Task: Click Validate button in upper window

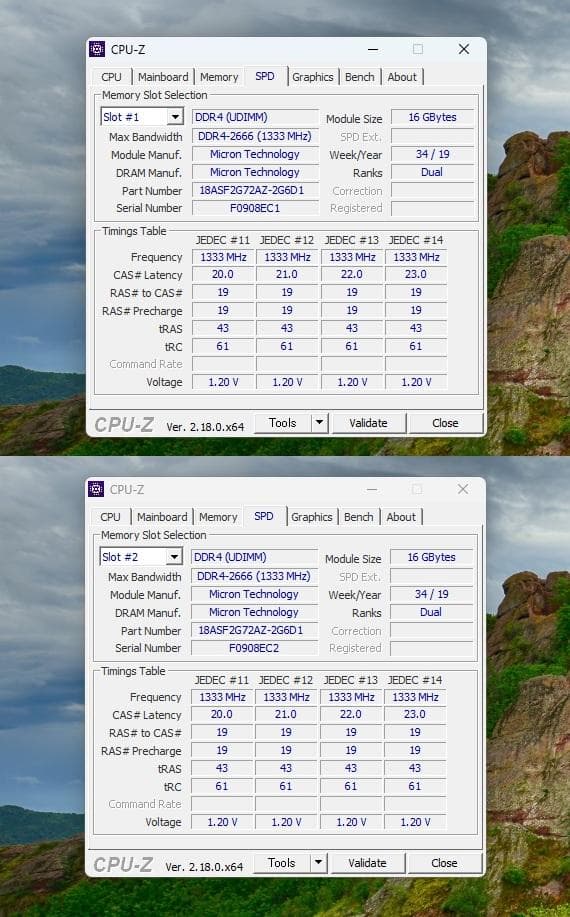Action: pyautogui.click(x=368, y=423)
